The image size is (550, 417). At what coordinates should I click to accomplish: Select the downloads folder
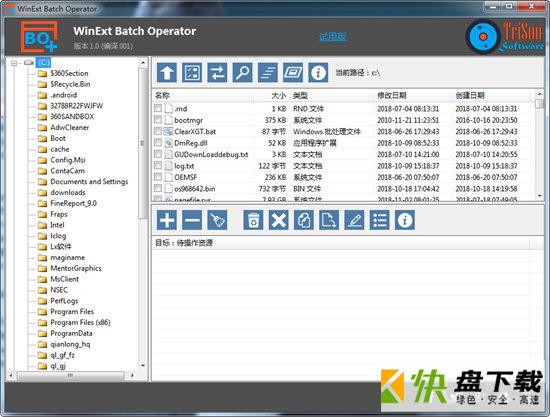pos(68,193)
